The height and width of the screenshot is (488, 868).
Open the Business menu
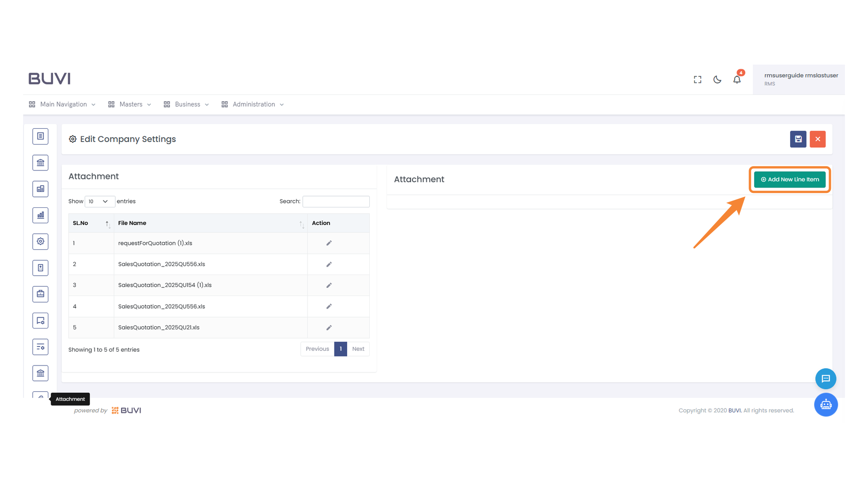coord(187,104)
